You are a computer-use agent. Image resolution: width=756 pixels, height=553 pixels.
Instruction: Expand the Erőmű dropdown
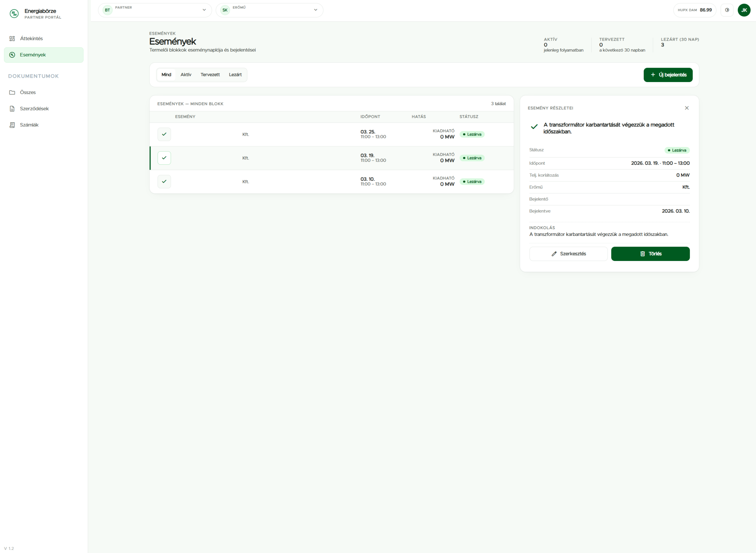pos(269,10)
